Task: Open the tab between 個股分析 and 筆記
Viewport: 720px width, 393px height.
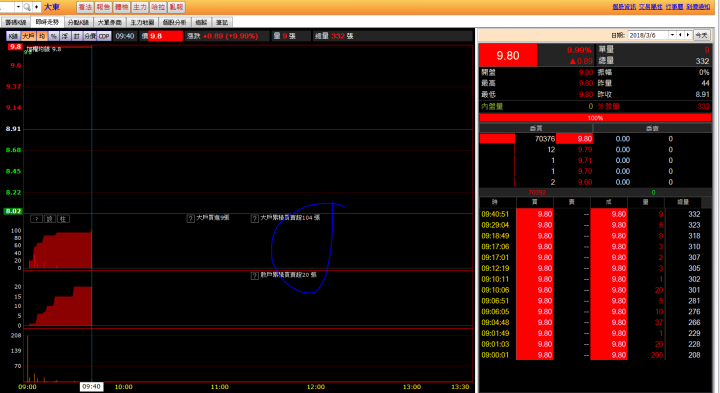Action: (x=202, y=22)
